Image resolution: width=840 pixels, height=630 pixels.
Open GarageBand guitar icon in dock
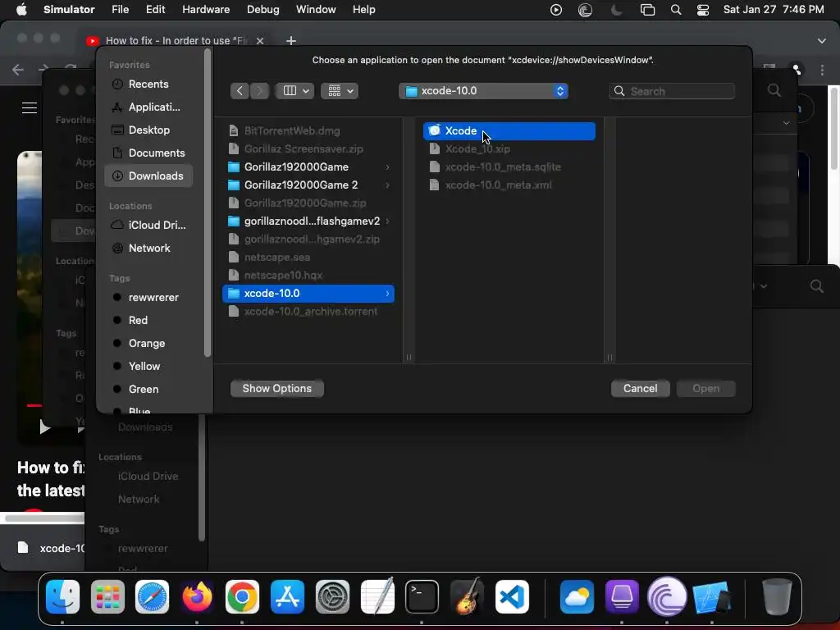point(467,597)
